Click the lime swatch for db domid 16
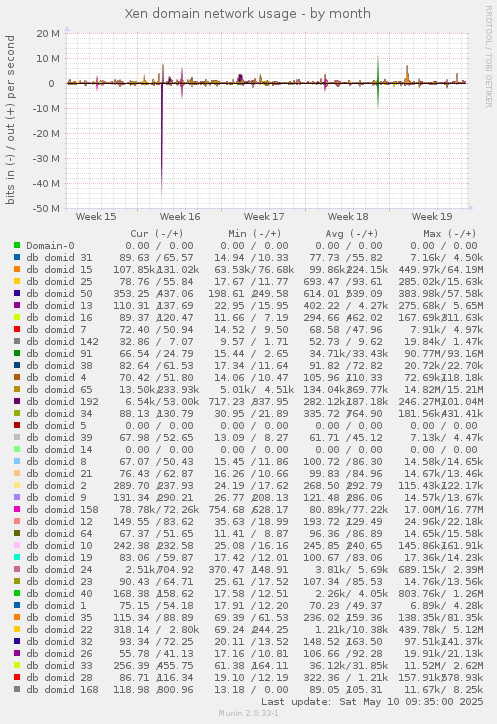 [17, 318]
